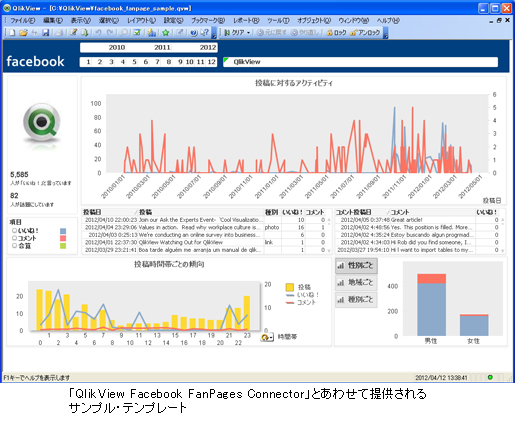Open the ブックマーク menu
This screenshot has height=422, width=515.
click(208, 20)
